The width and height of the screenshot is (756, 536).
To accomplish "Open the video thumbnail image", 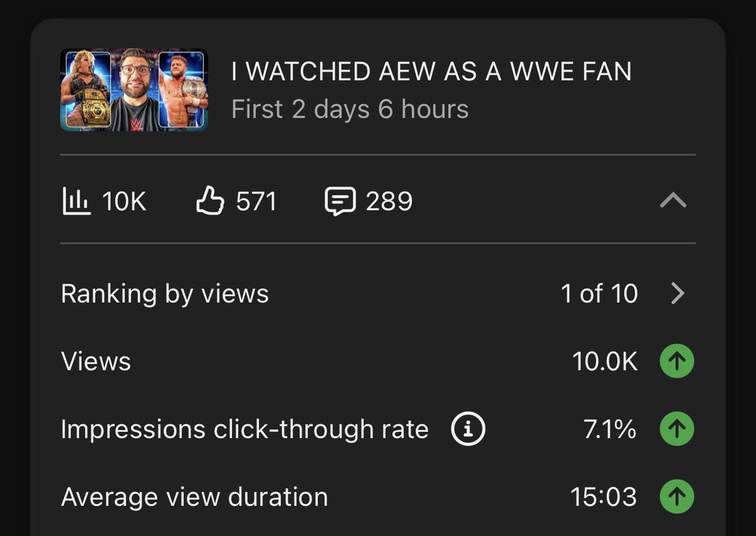I will (134, 90).
